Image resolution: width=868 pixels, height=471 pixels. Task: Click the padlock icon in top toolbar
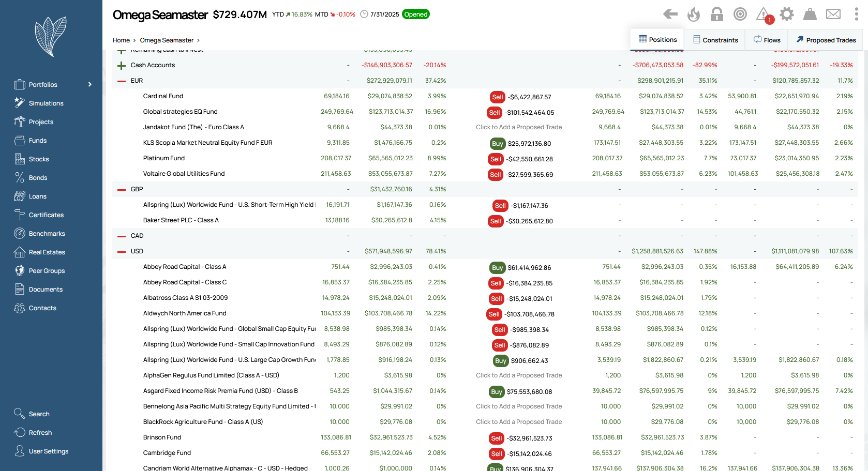pos(717,14)
